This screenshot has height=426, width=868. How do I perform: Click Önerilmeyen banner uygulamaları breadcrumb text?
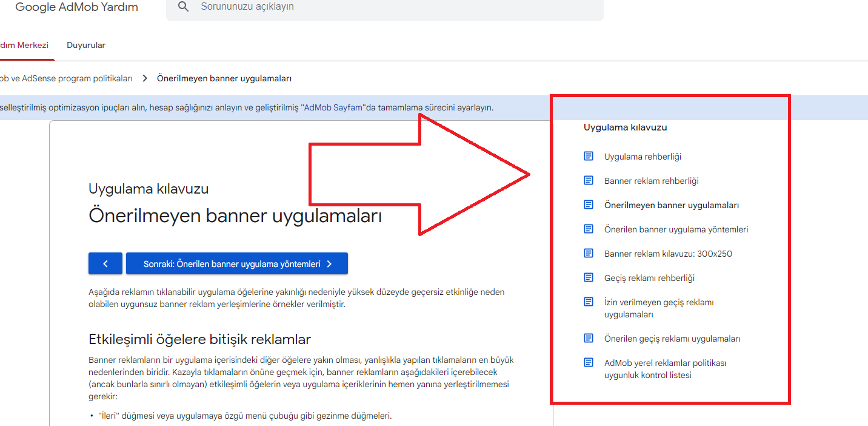coord(224,78)
